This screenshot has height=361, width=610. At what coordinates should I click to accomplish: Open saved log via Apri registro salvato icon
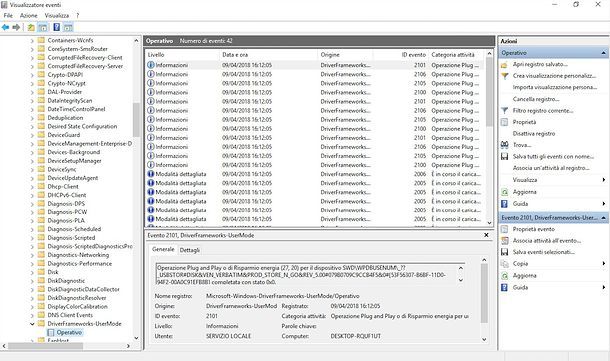[504, 65]
